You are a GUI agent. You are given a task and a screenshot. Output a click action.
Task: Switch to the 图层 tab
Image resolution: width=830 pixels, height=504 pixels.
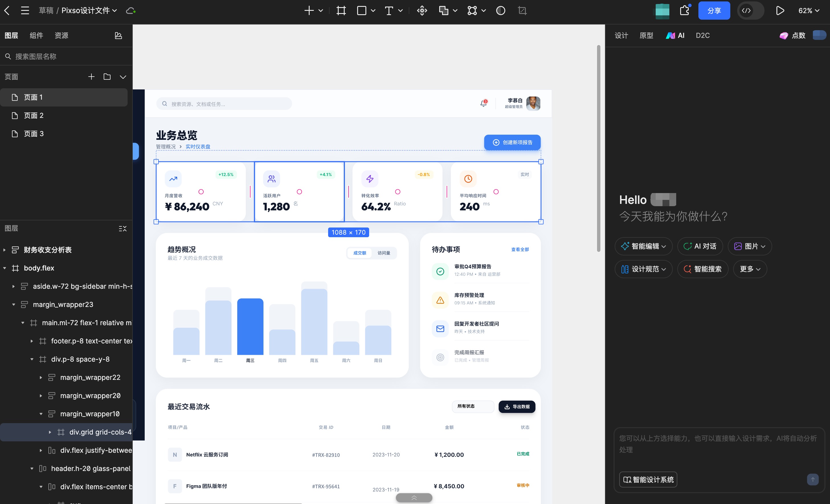coord(11,35)
